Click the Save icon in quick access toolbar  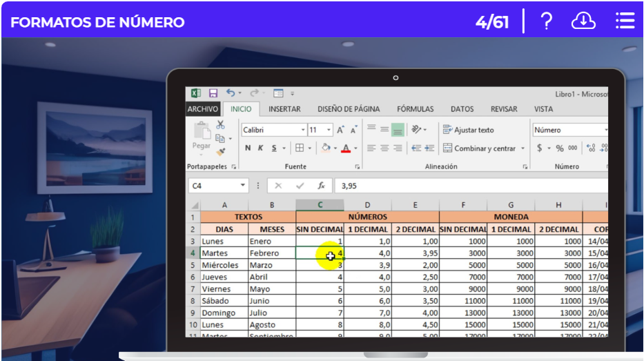213,93
